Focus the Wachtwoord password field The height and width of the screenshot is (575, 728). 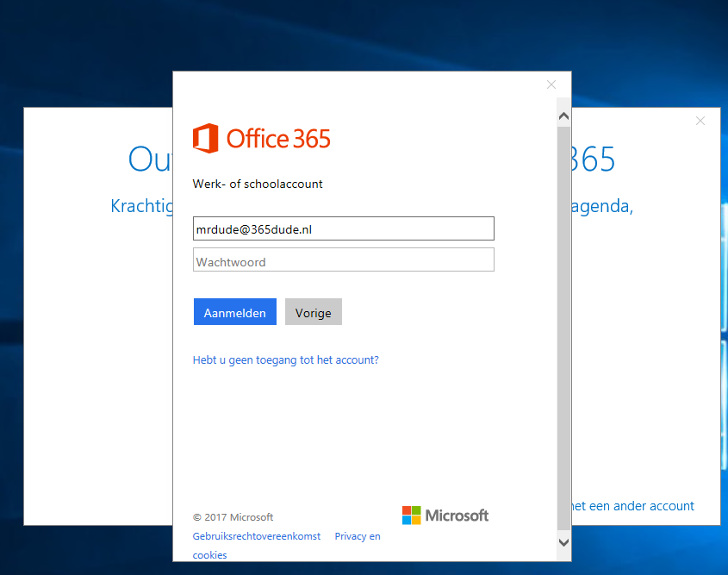pos(343,260)
